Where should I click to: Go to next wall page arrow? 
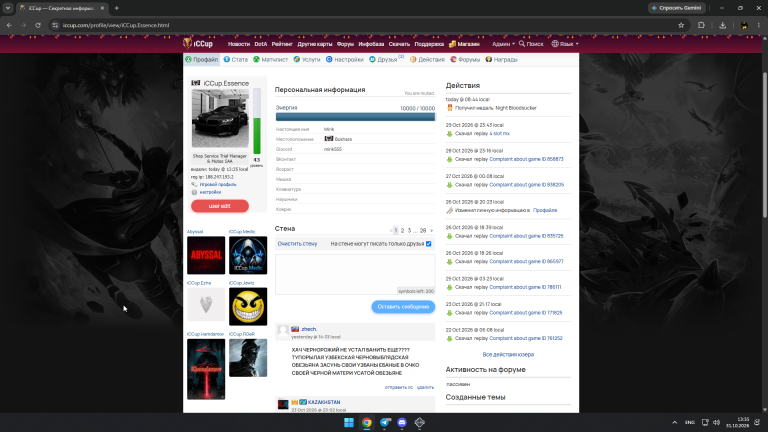pyautogui.click(x=432, y=230)
